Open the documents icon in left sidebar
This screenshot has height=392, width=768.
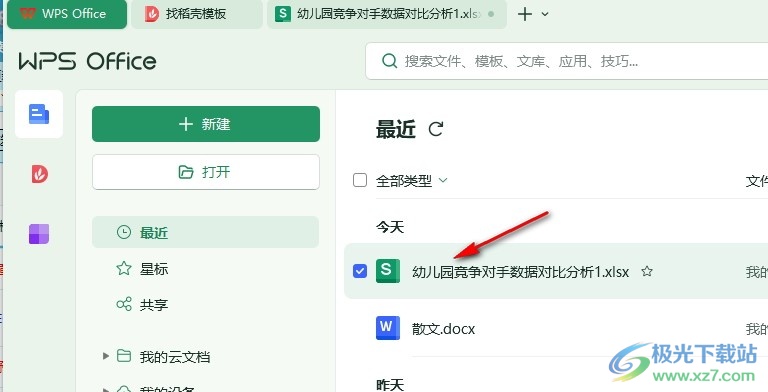point(39,114)
